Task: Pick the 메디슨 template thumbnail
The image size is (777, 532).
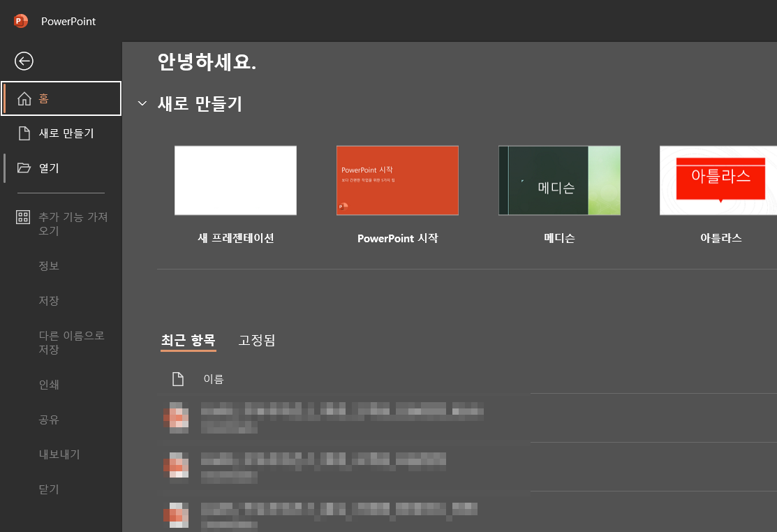Action: click(x=559, y=180)
